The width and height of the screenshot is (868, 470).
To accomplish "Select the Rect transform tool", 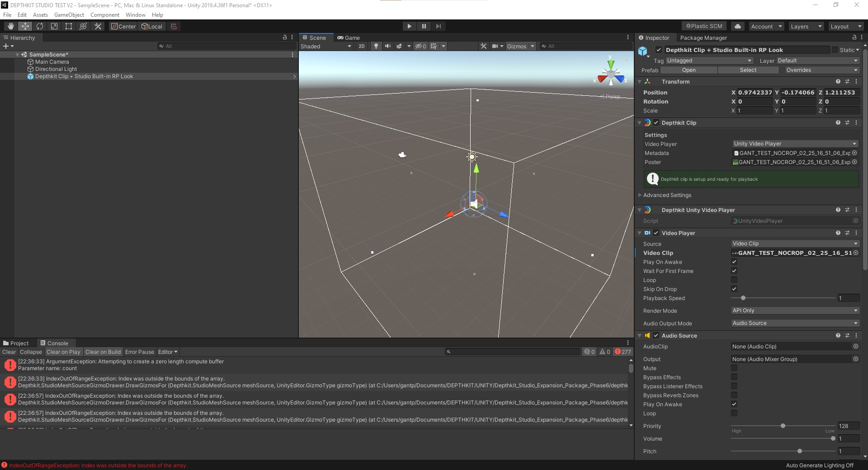I will tap(69, 26).
